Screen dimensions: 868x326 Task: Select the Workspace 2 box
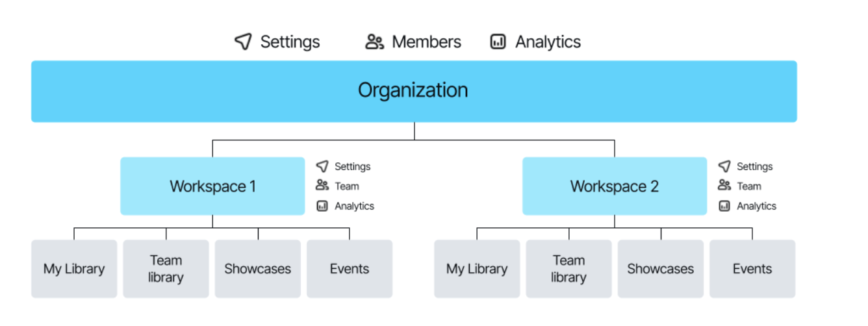tap(614, 186)
